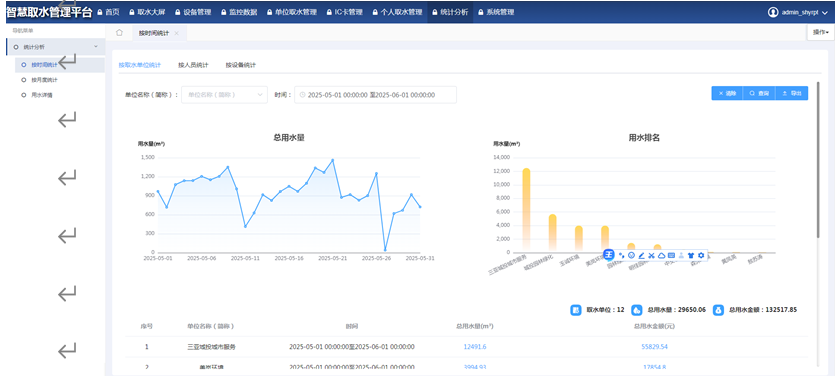This screenshot has height=376, width=840.
Task: Click the 总用水金额 money bag icon
Action: click(x=718, y=310)
